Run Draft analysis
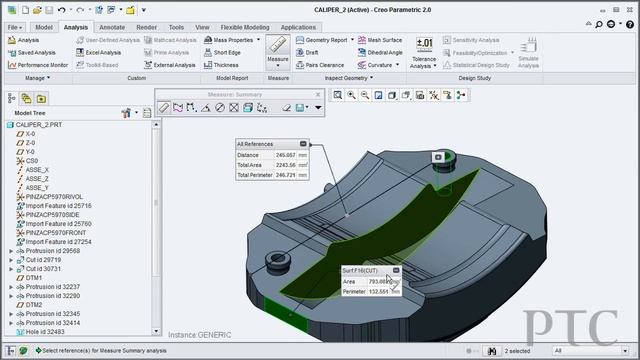Screen dimensions: 640x360 [x=307, y=53]
